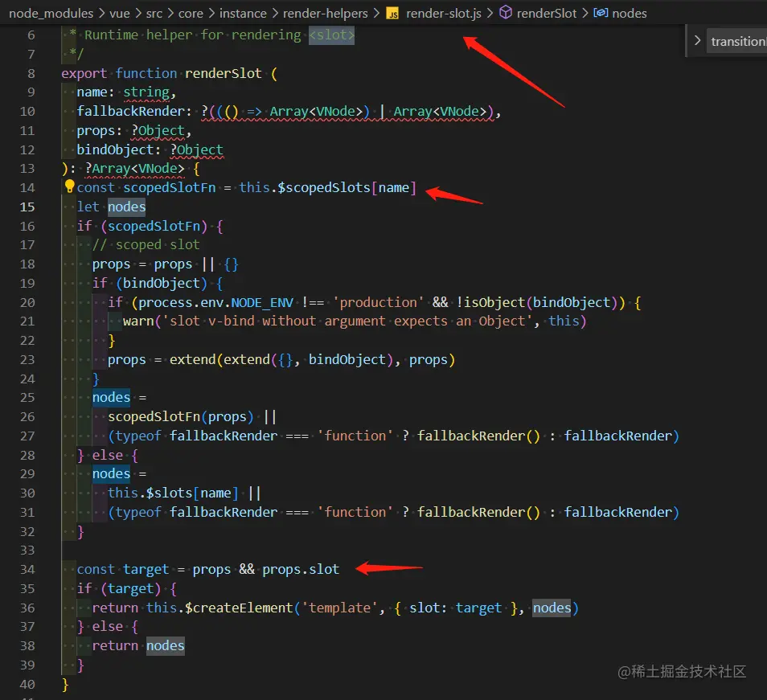Click 'target' declaration on line 34
The height and width of the screenshot is (700, 767).
coord(146,570)
